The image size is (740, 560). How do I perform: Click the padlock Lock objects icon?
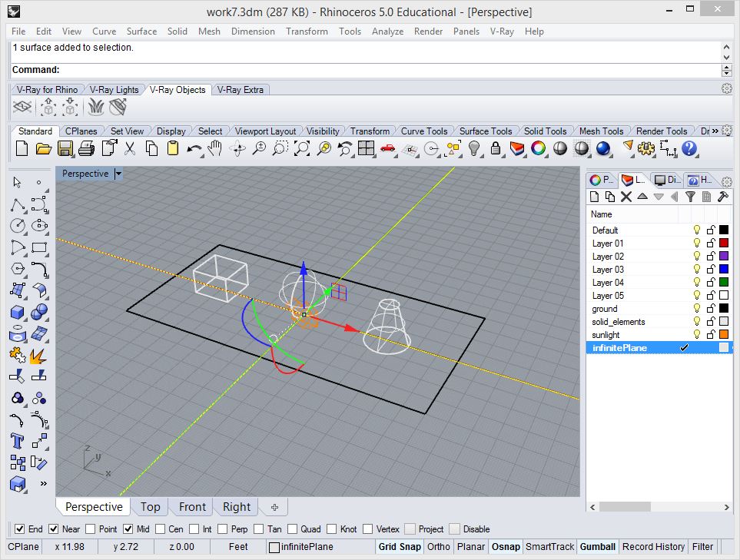coord(496,149)
